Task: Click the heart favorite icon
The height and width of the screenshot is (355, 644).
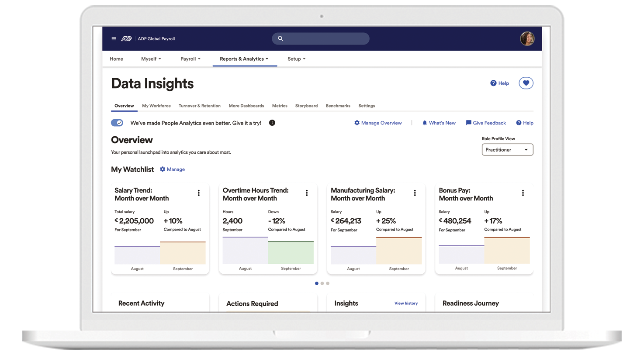Action: point(526,83)
